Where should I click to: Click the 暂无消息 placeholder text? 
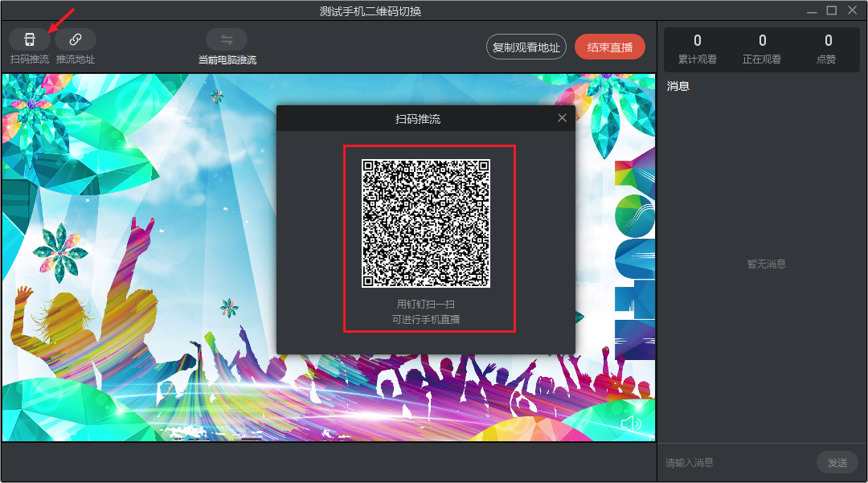coord(767,264)
